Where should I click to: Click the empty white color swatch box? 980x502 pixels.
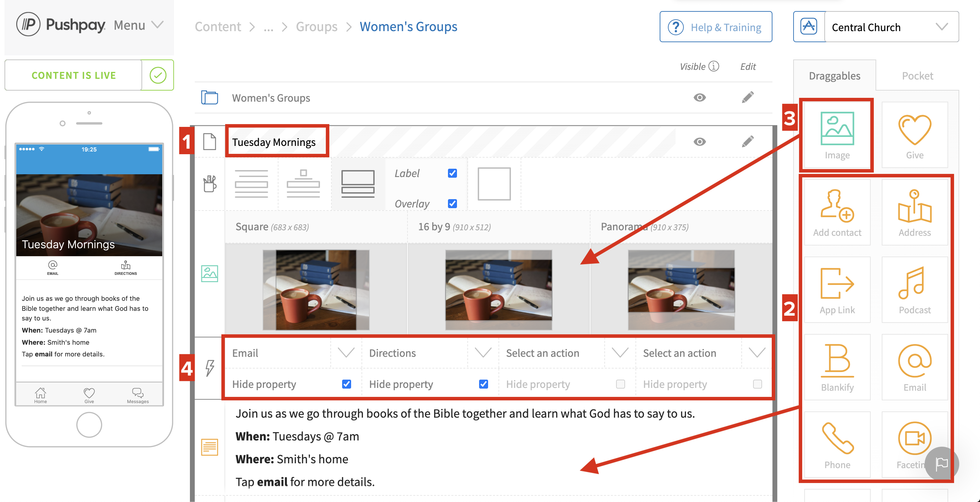click(494, 184)
